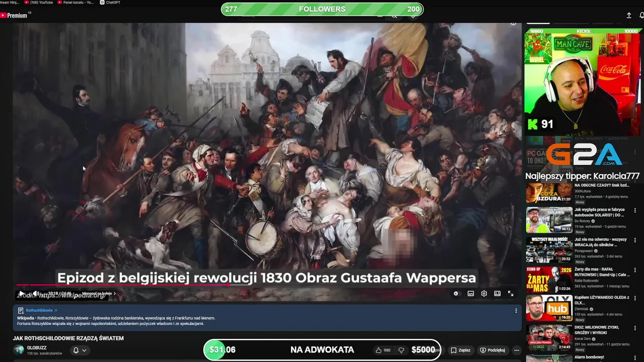Open options menu for Solaris bus factory video
The image size is (644, 362).
(x=635, y=211)
